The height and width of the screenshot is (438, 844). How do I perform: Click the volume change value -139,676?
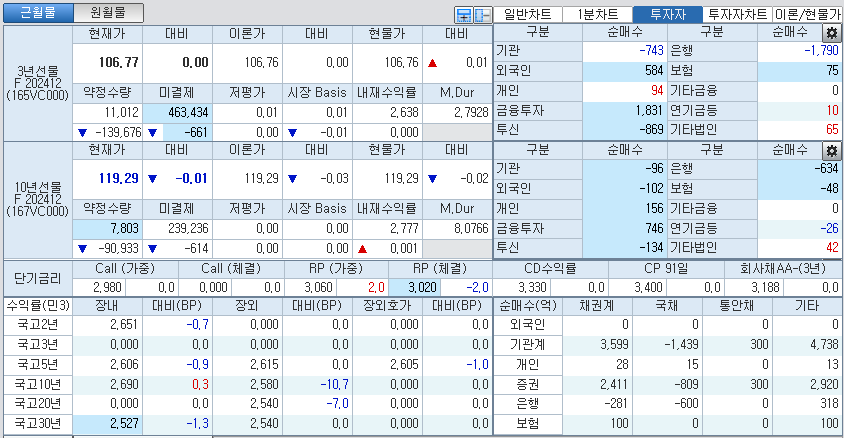(x=117, y=132)
